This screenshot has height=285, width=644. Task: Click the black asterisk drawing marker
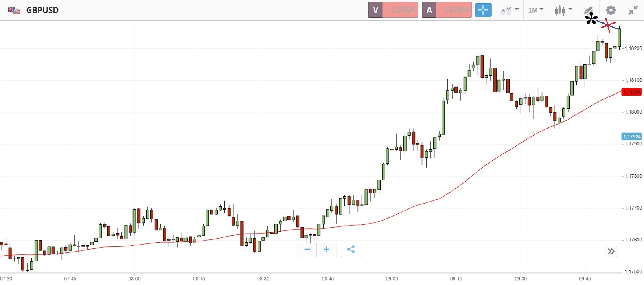click(591, 18)
